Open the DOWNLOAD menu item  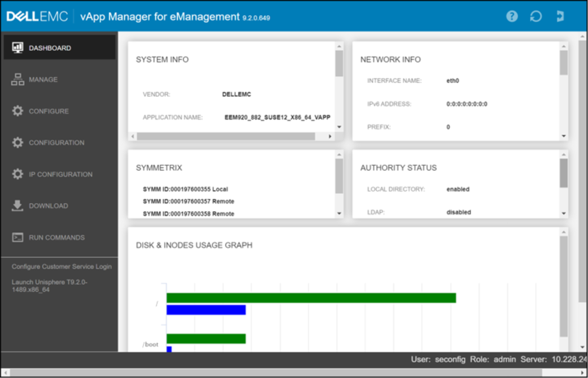click(x=60, y=206)
